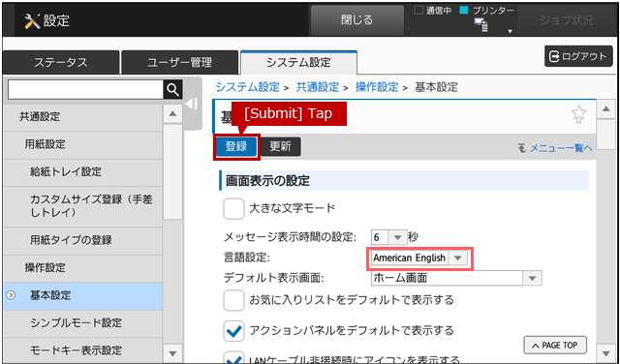The image size is (620, 364).
Task: Open dropdown arrow under プリンター
Action: [511, 31]
